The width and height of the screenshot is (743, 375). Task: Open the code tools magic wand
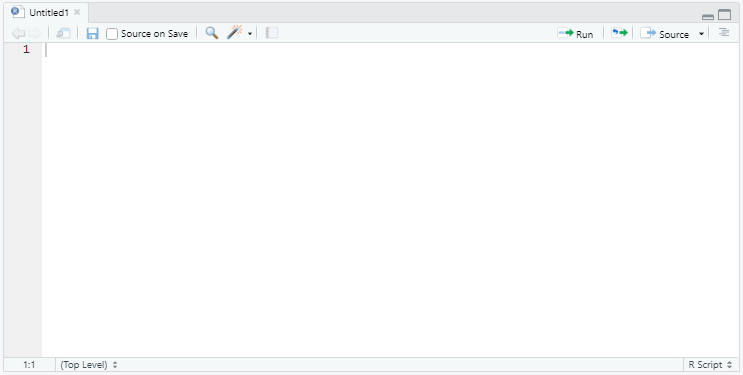click(x=235, y=33)
